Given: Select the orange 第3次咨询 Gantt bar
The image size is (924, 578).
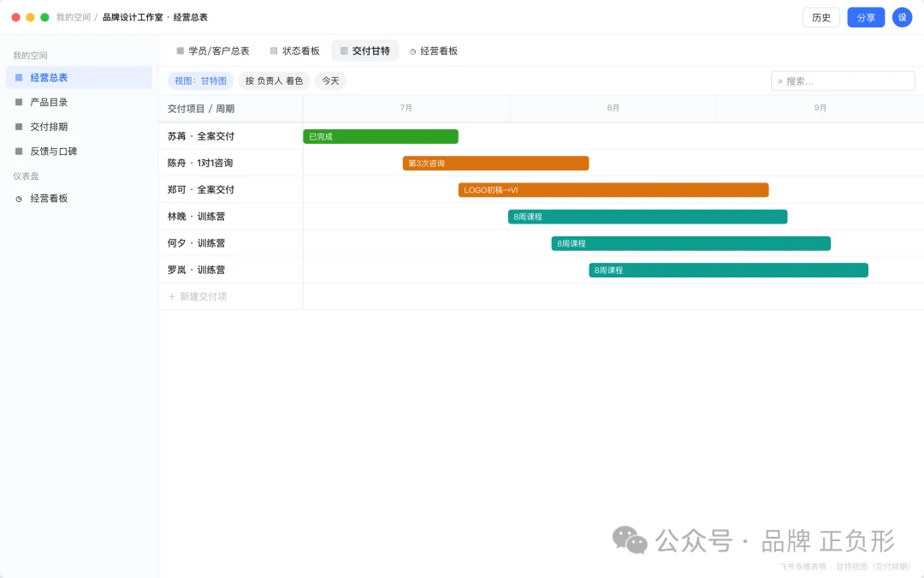Looking at the screenshot, I should click(495, 163).
